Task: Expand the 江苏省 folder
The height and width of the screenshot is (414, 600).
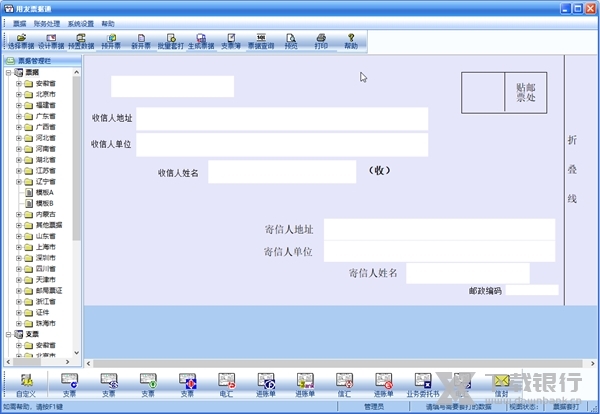Action: point(18,171)
